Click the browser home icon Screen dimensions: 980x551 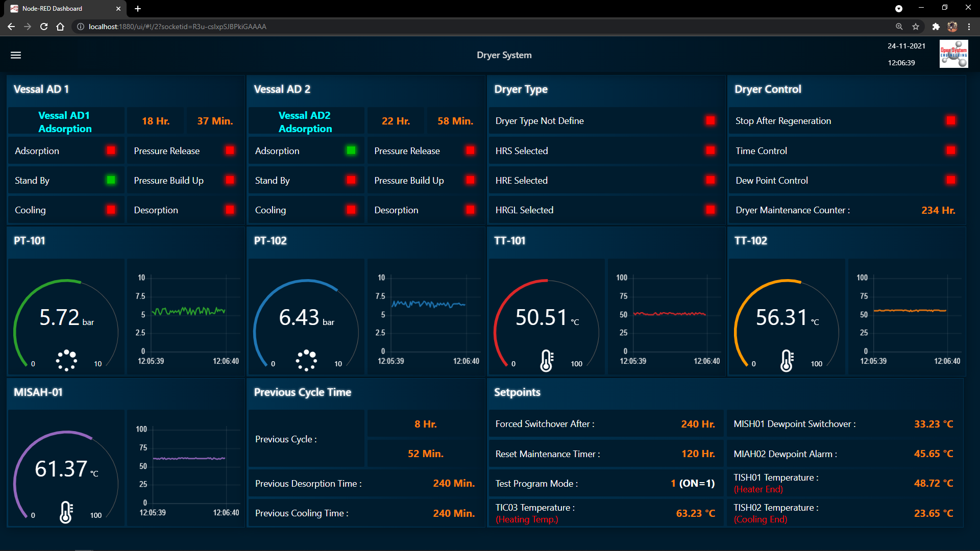click(60, 27)
